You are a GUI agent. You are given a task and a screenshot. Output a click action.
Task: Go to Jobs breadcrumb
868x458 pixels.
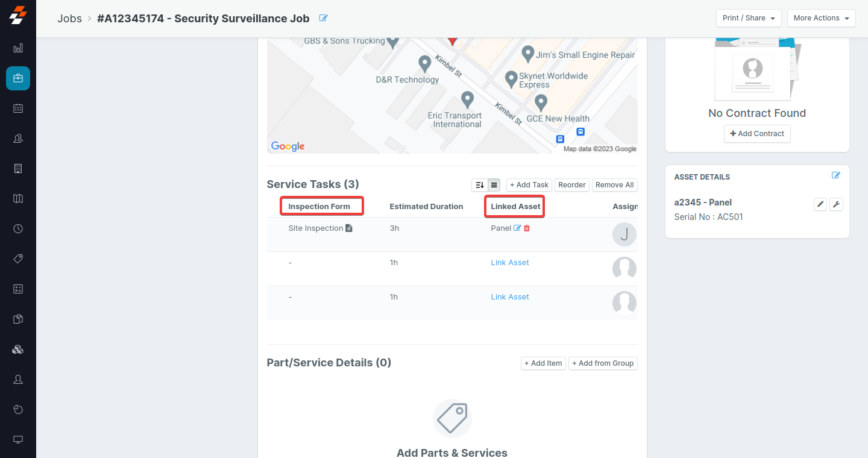[x=69, y=19]
